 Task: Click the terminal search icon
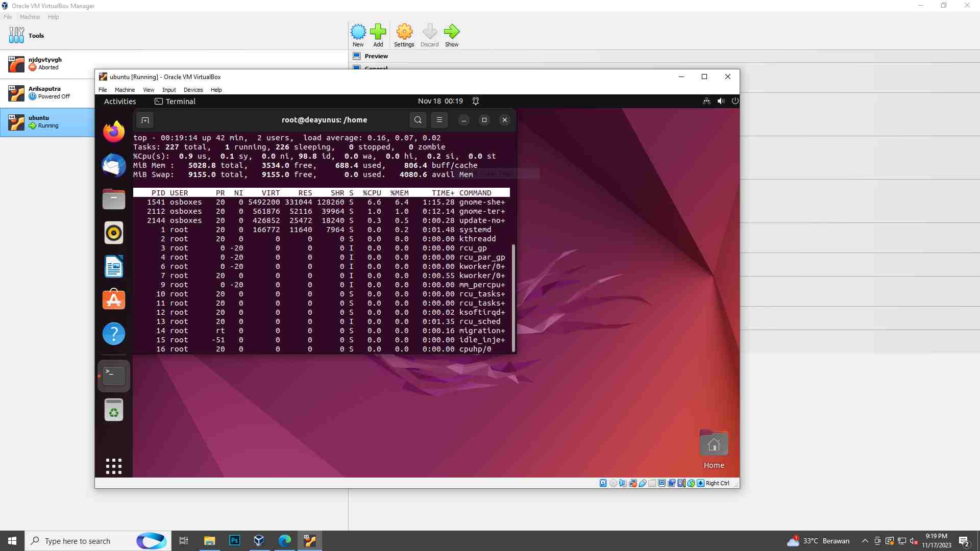(418, 120)
